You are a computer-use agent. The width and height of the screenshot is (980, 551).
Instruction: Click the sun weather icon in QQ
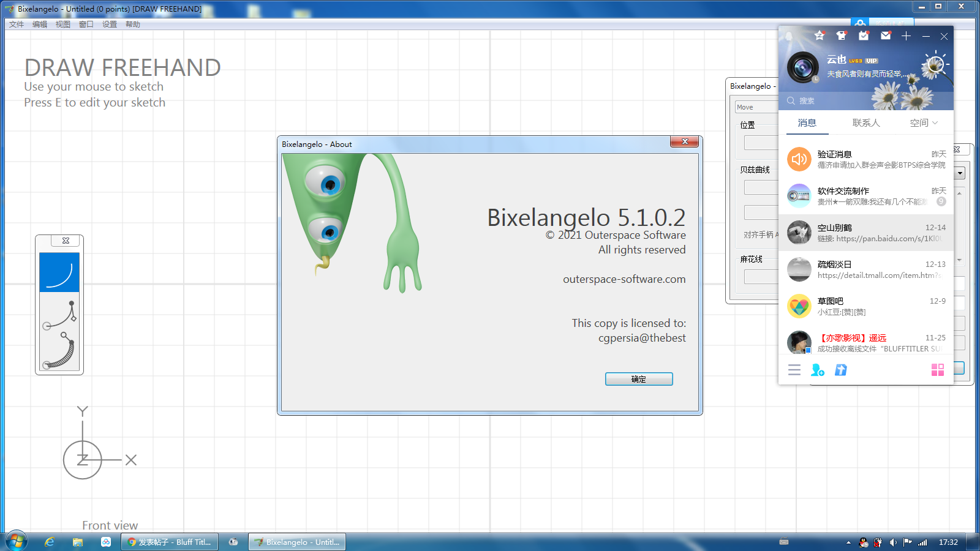[x=935, y=66]
